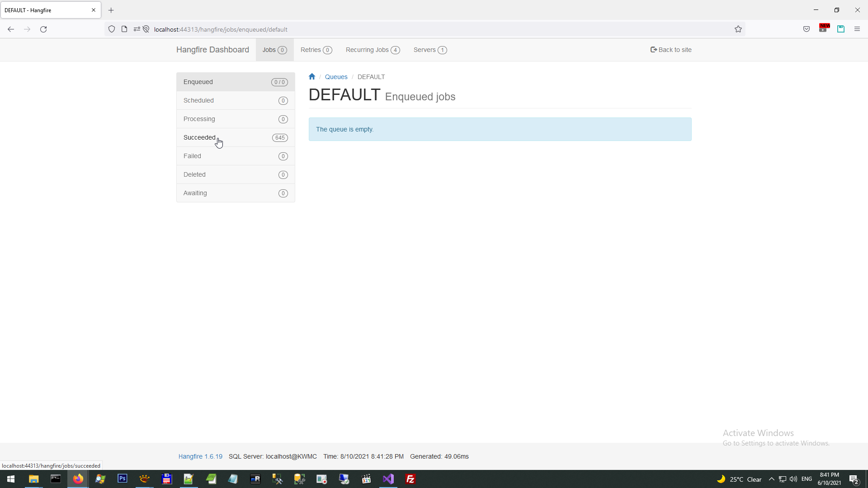Image resolution: width=868 pixels, height=488 pixels.
Task: Show hidden system tray icons chevron
Action: point(772,479)
